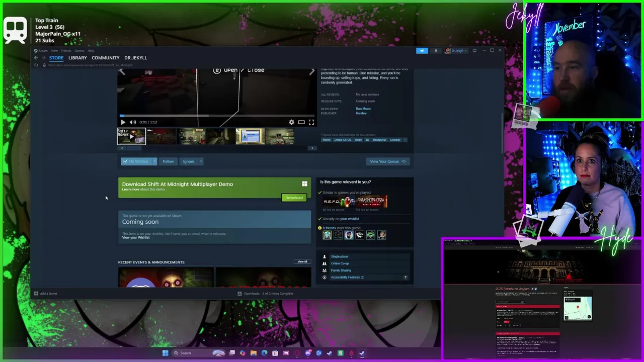This screenshot has height=362, width=644.
Task: Click View All events button
Action: point(302,261)
